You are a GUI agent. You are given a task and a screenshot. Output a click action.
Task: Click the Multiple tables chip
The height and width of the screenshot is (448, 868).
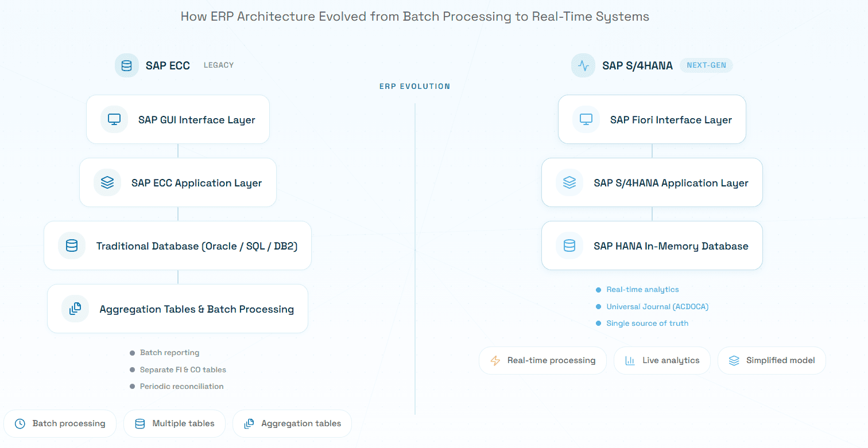coord(175,424)
